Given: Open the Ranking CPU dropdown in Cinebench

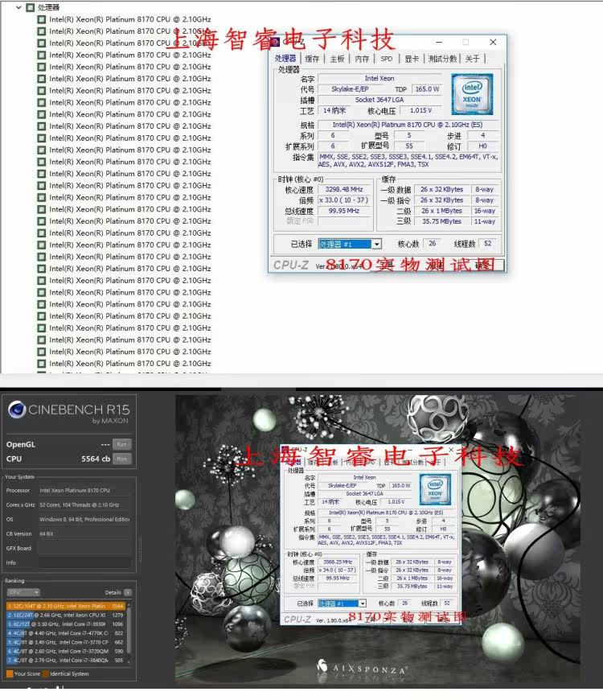Looking at the screenshot, I should click(23, 592).
